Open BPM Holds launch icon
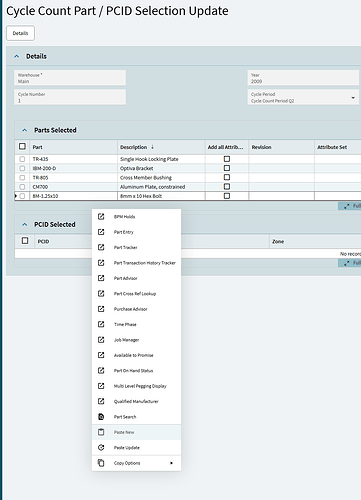Viewport: 361px width, 500px height. click(x=101, y=217)
